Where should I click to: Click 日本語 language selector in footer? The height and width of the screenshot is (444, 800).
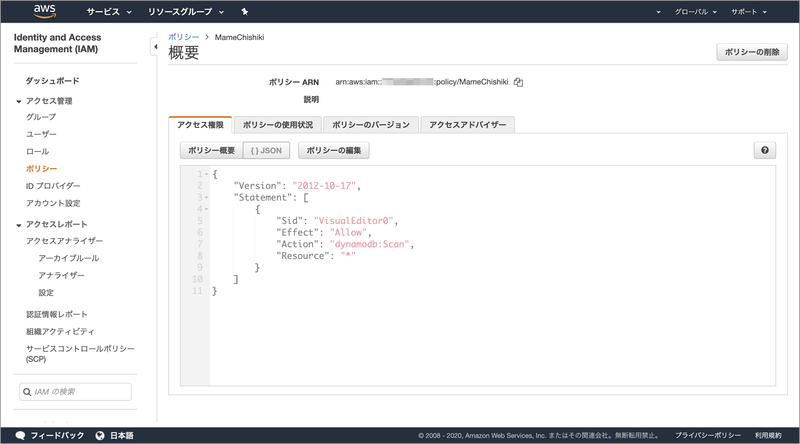pyautogui.click(x=121, y=435)
